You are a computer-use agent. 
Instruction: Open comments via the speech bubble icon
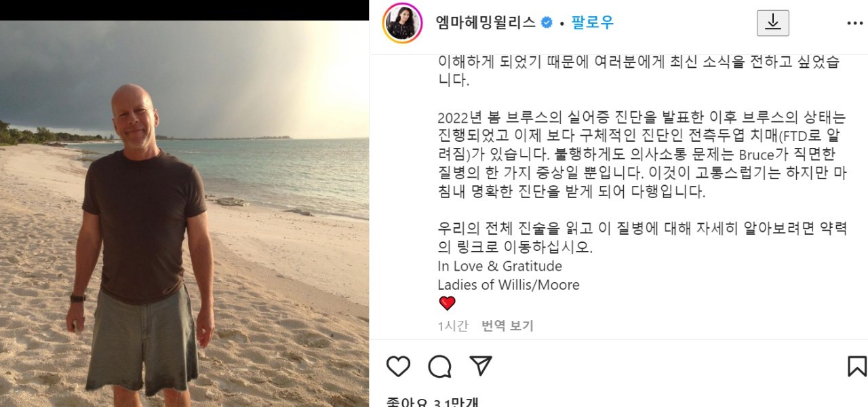point(439,366)
